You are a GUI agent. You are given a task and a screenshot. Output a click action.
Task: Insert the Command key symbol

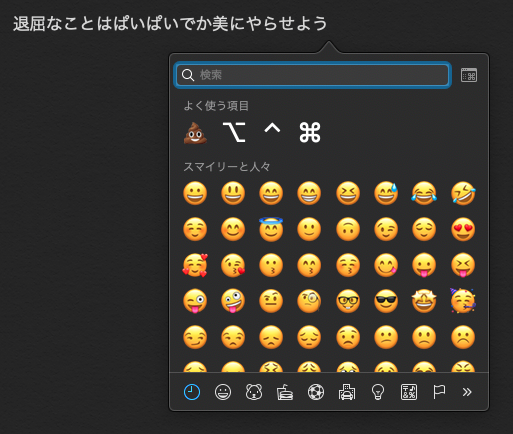point(310,132)
